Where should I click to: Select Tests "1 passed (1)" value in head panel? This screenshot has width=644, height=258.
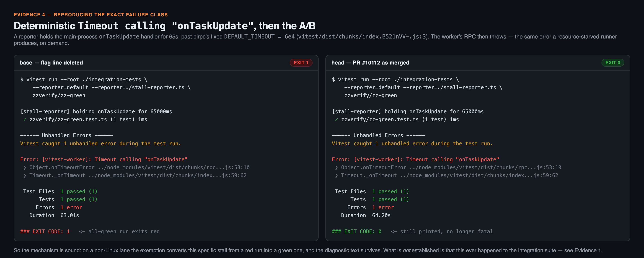(x=391, y=199)
